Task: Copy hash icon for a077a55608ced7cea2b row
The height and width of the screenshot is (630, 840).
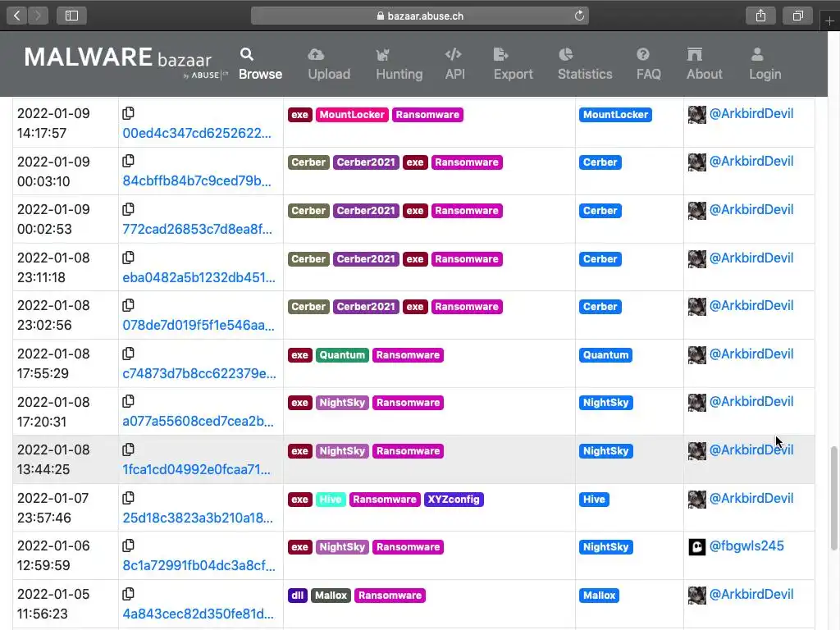Action: 128,400
